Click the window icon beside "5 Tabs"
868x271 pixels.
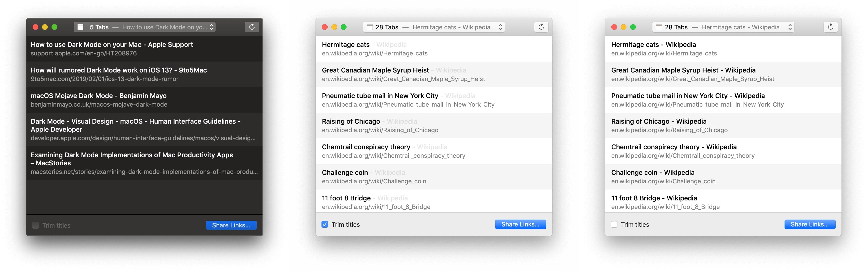81,27
